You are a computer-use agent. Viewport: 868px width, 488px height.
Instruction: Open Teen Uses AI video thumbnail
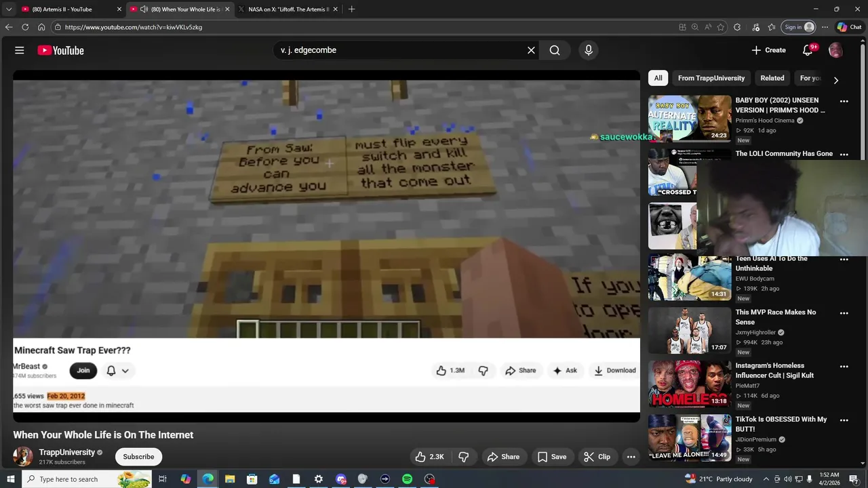coord(690,277)
